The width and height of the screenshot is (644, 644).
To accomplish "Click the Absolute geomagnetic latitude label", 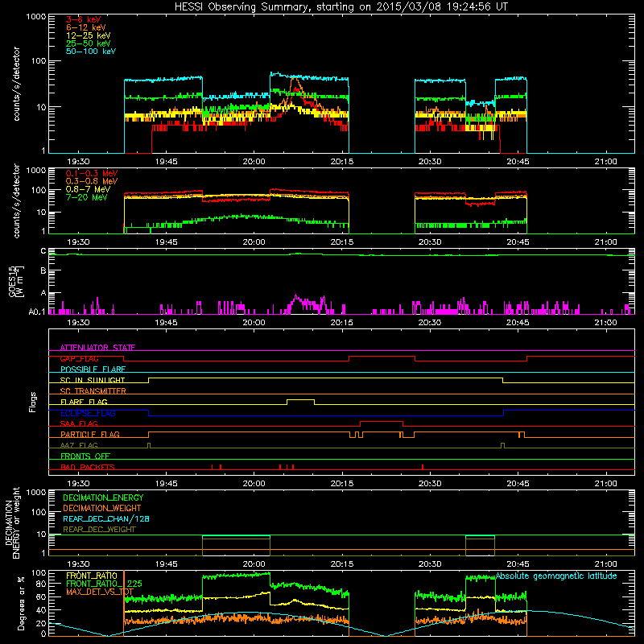I will click(556, 576).
